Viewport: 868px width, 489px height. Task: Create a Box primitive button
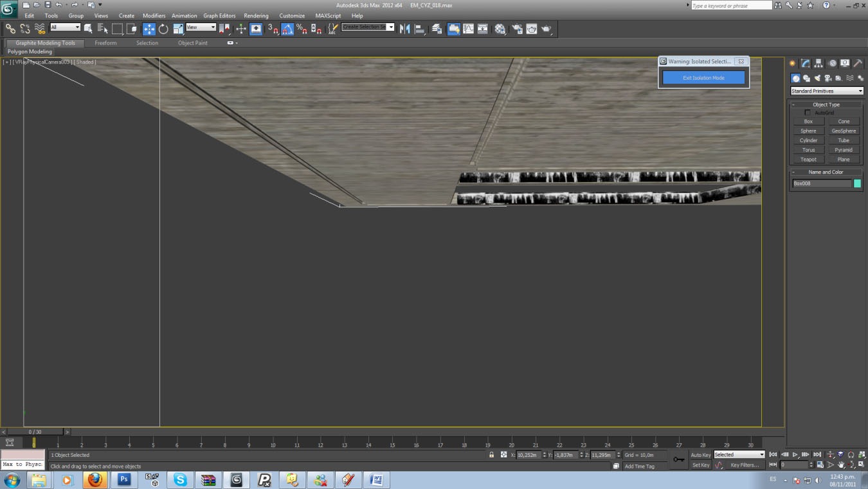coord(808,121)
